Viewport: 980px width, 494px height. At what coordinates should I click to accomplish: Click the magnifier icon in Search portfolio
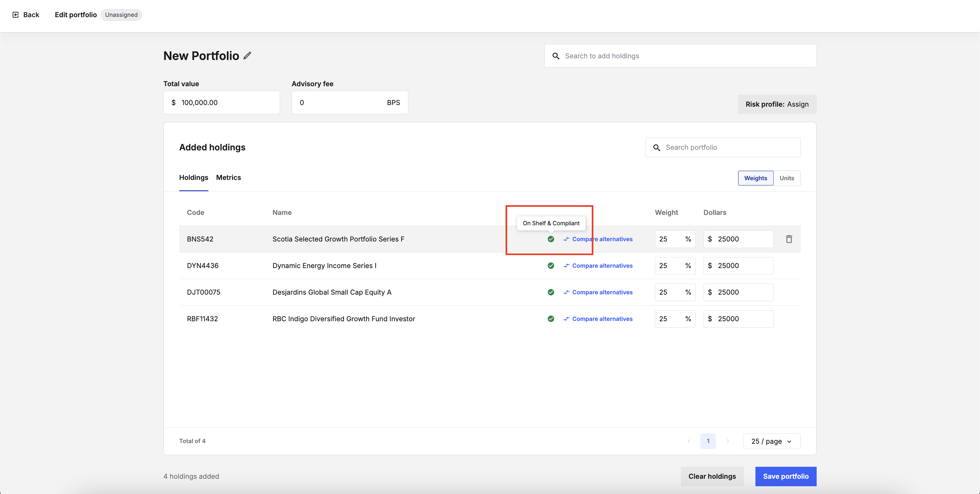pyautogui.click(x=657, y=148)
